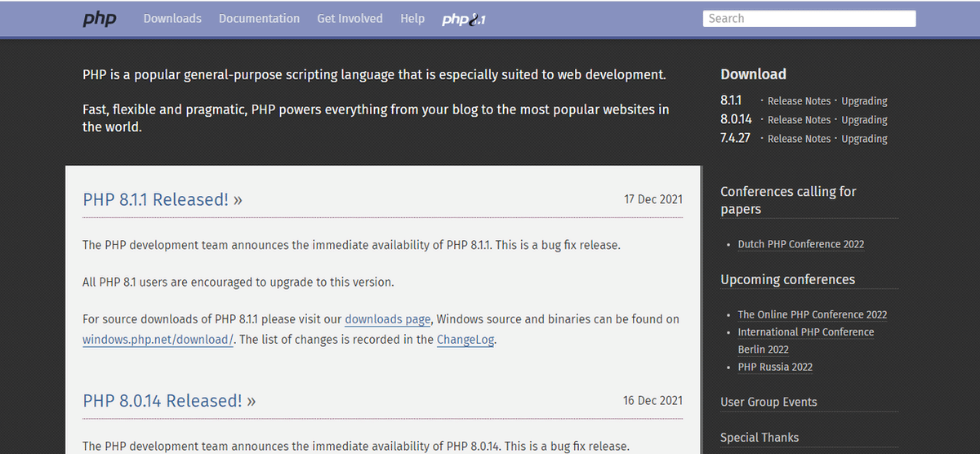Open the Documentation menu
The width and height of the screenshot is (980, 454).
point(259,18)
